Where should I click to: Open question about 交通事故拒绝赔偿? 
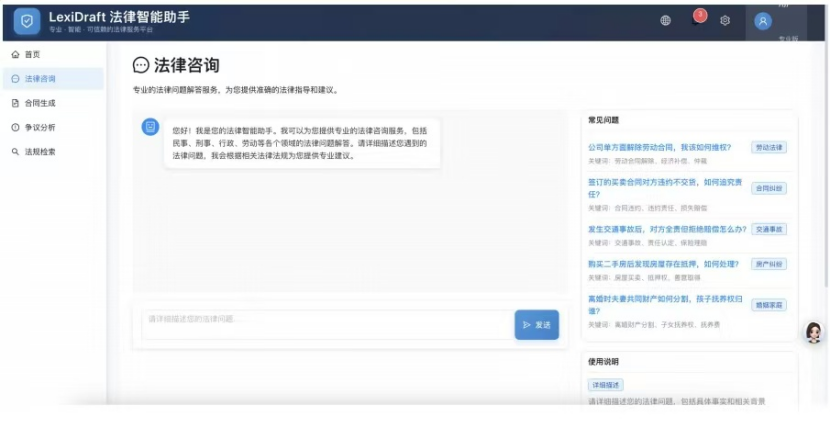(666, 229)
